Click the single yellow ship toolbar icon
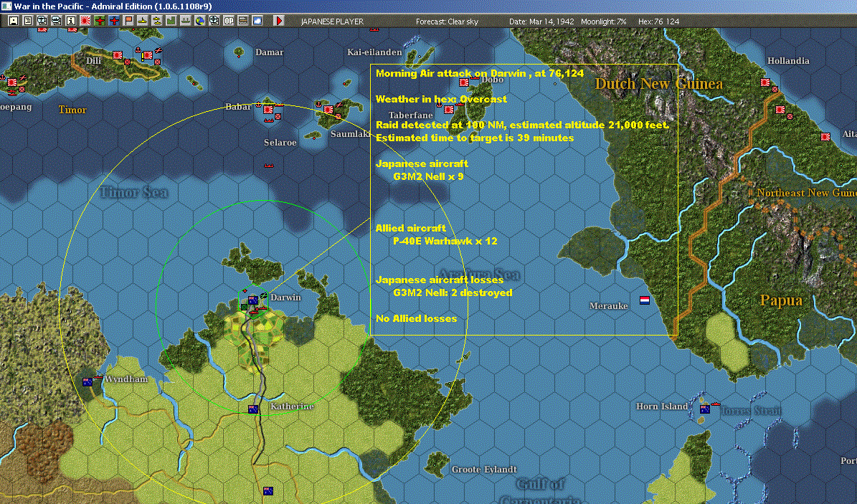This screenshot has height=504, width=857. pos(142,21)
